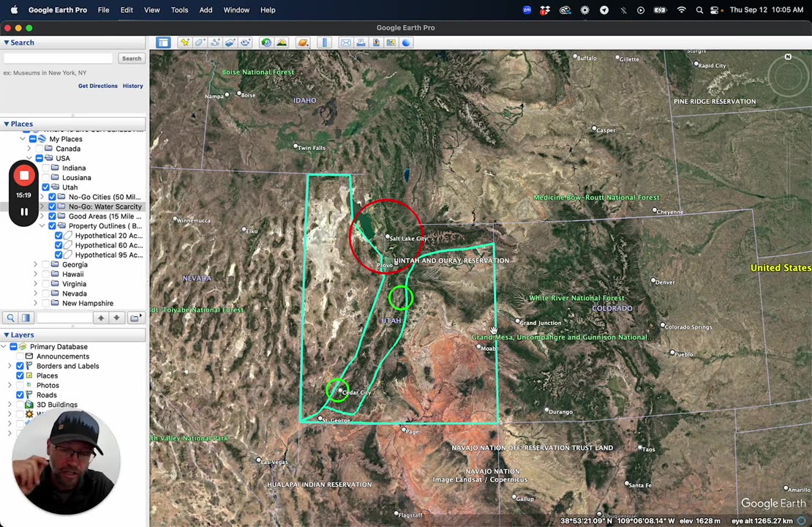The height and width of the screenshot is (527, 812).
Task: Click the Salt Lake City map label
Action: pyautogui.click(x=408, y=239)
